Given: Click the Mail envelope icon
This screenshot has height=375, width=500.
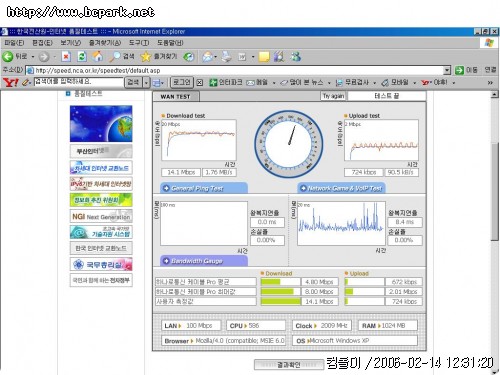Looking at the screenshot, I should (x=208, y=57).
